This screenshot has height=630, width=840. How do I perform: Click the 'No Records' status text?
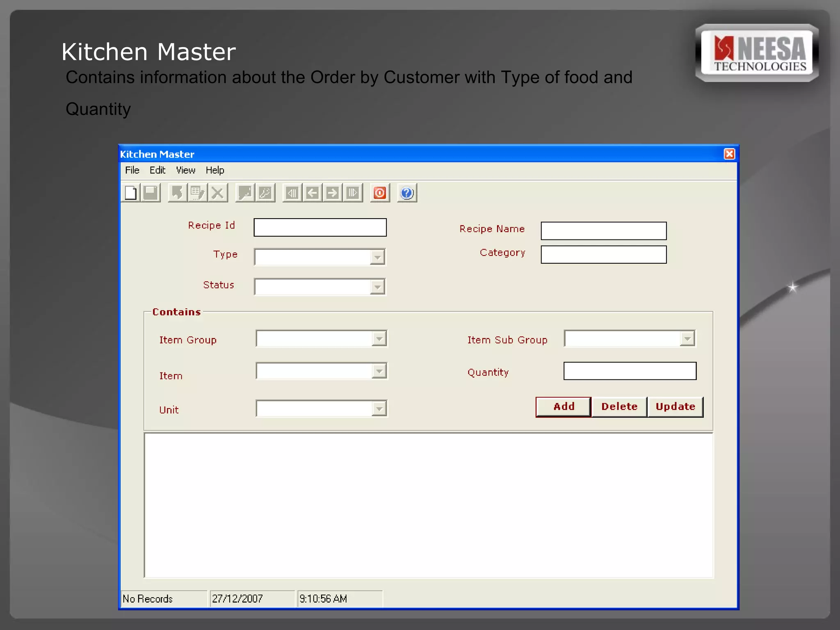pos(148,599)
